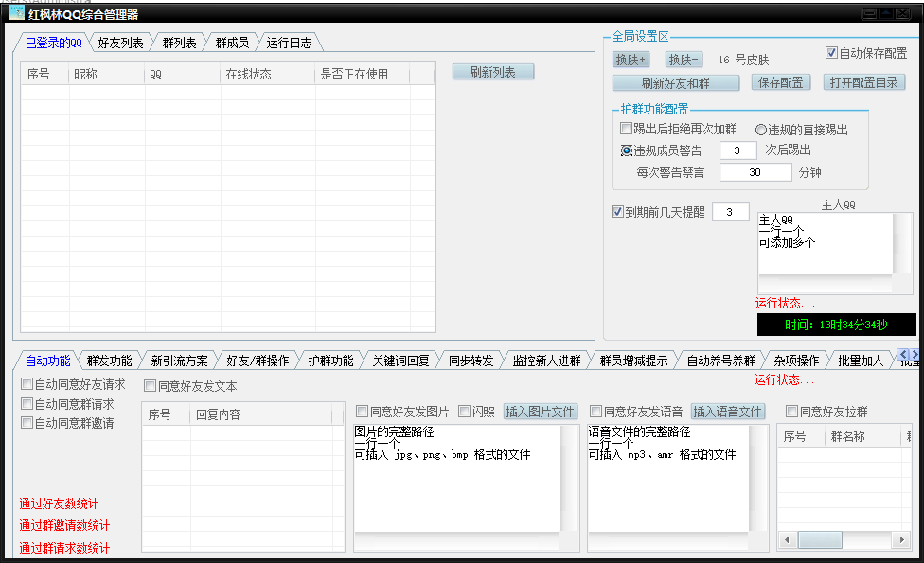Click the 换肤- button

684,60
